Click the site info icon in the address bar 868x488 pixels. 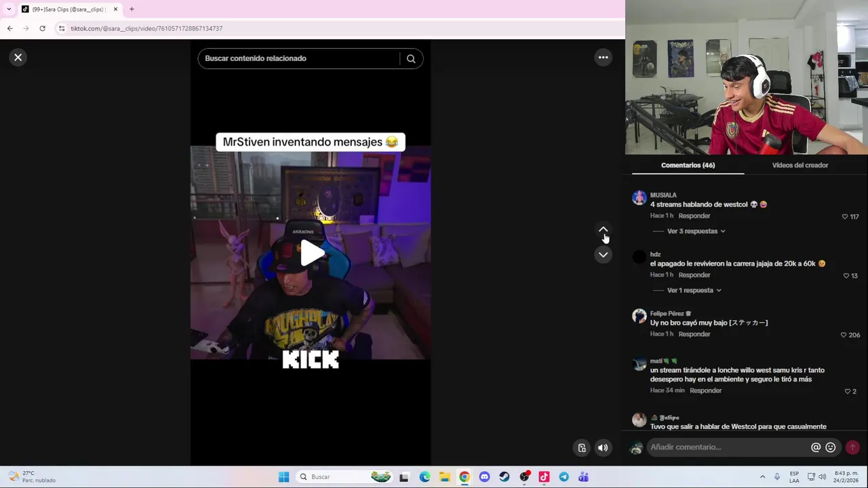pos(62,28)
